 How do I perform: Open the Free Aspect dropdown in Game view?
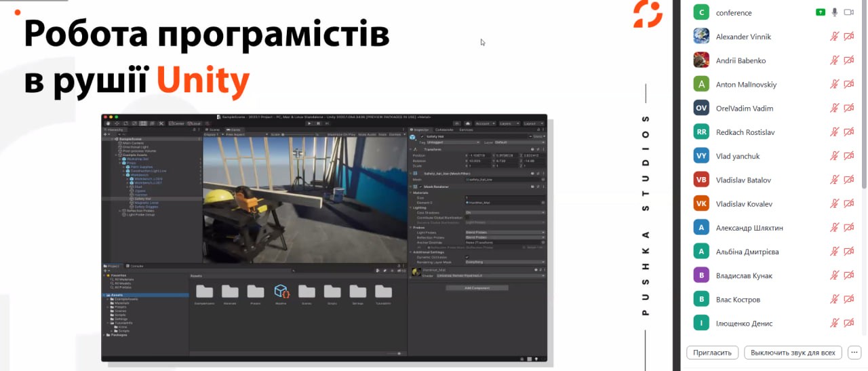(247, 134)
